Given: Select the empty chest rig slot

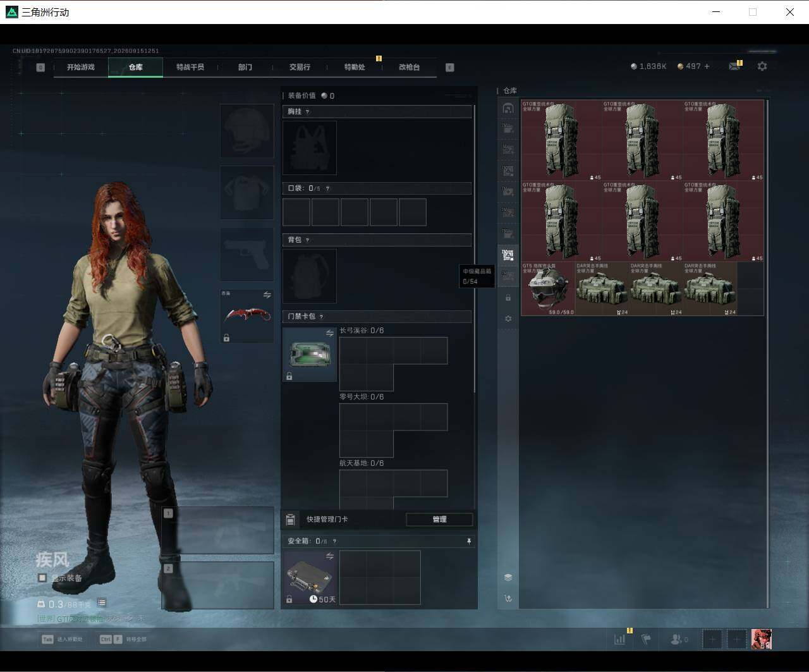Looking at the screenshot, I should [310, 148].
